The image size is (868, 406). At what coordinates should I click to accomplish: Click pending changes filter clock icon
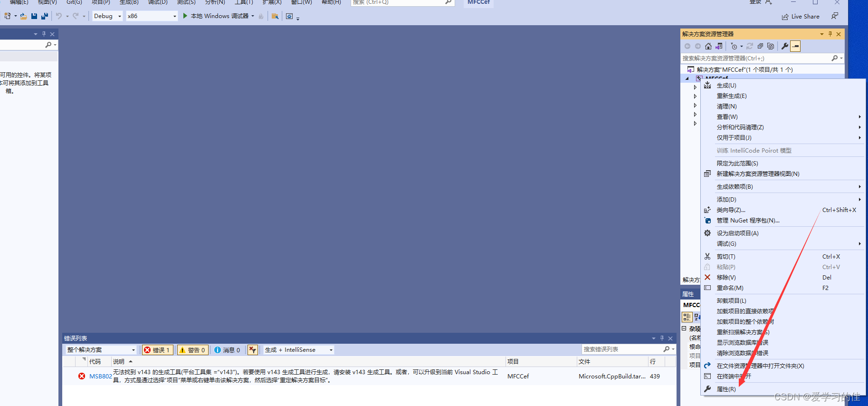[734, 46]
